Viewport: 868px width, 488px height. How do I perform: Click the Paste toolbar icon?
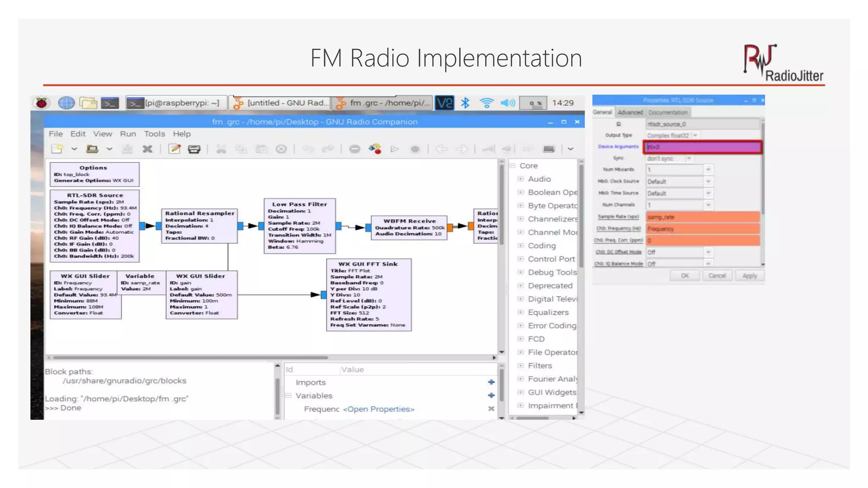261,149
